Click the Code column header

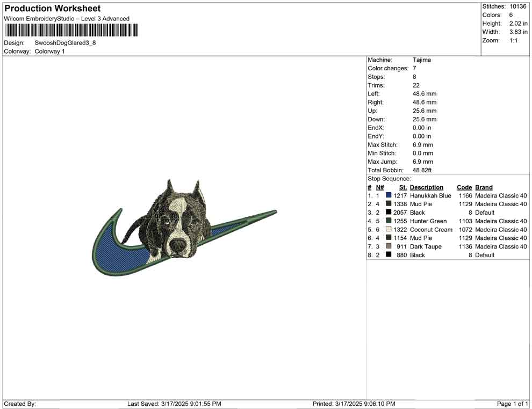click(x=464, y=187)
